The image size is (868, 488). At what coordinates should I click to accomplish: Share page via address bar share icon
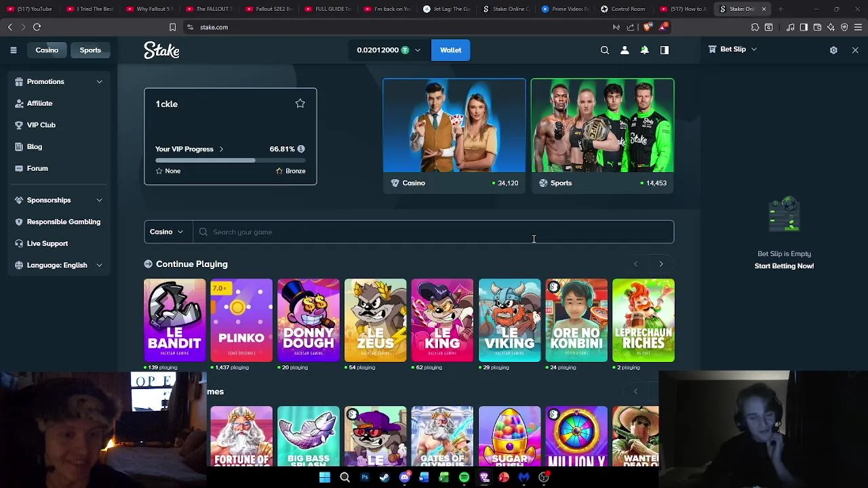[631, 27]
